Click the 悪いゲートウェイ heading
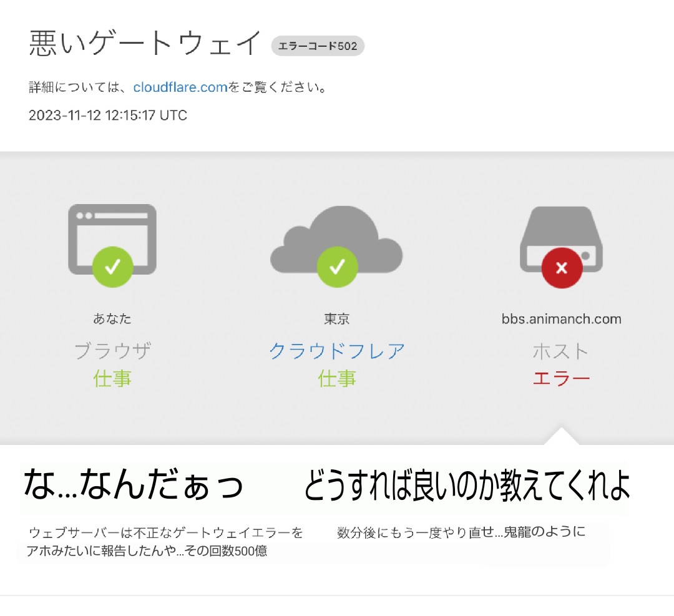This screenshot has width=674, height=616. [x=145, y=44]
